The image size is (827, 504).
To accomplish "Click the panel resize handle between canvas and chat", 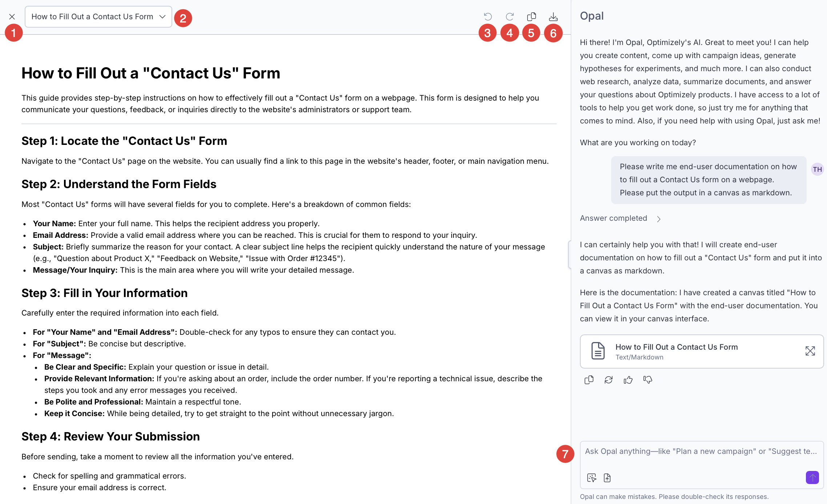I will tap(569, 254).
